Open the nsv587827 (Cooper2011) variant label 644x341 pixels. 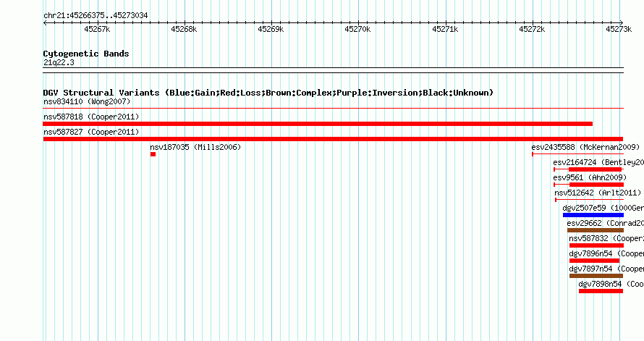[x=91, y=132]
